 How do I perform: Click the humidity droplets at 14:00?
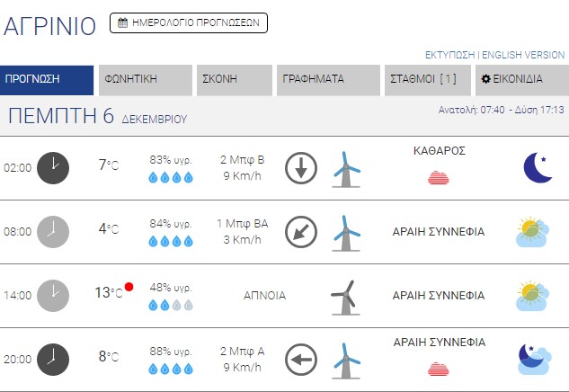coord(171,306)
